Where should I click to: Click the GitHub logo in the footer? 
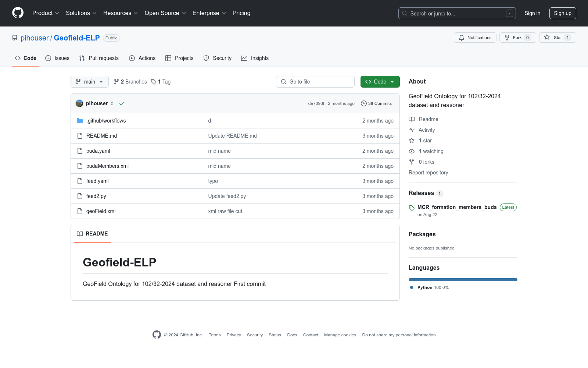coord(157,335)
